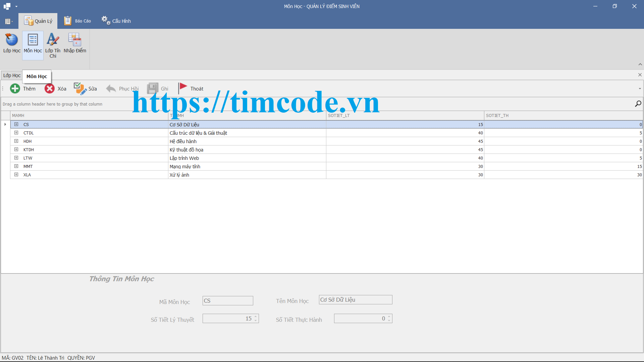Expand the CTDL row details
Screen dimensions: 644x362
[16, 133]
